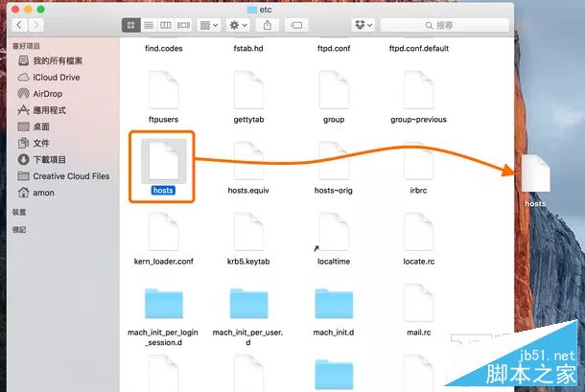Click the highlighted hosts file name label
This screenshot has height=392, width=585.
[x=163, y=190]
